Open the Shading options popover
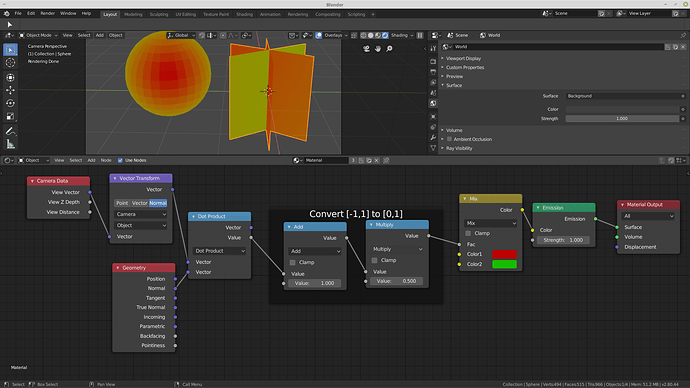 pyautogui.click(x=401, y=35)
